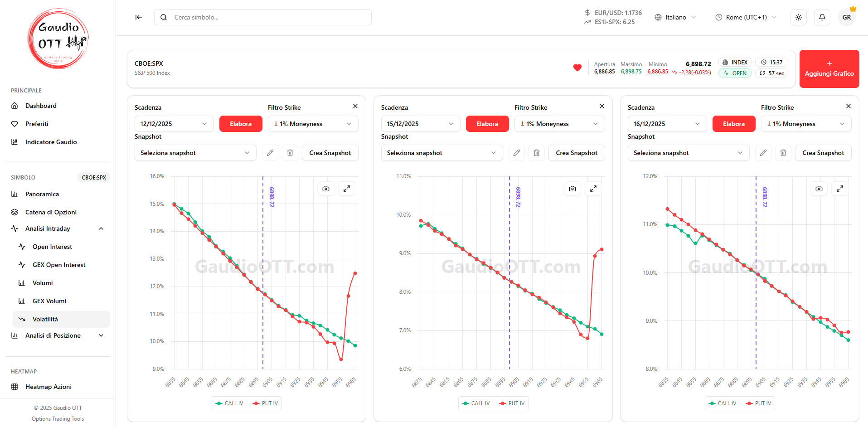The height and width of the screenshot is (427, 868).
Task: Click camera icon on 16/12/2025 chart
Action: 819,189
